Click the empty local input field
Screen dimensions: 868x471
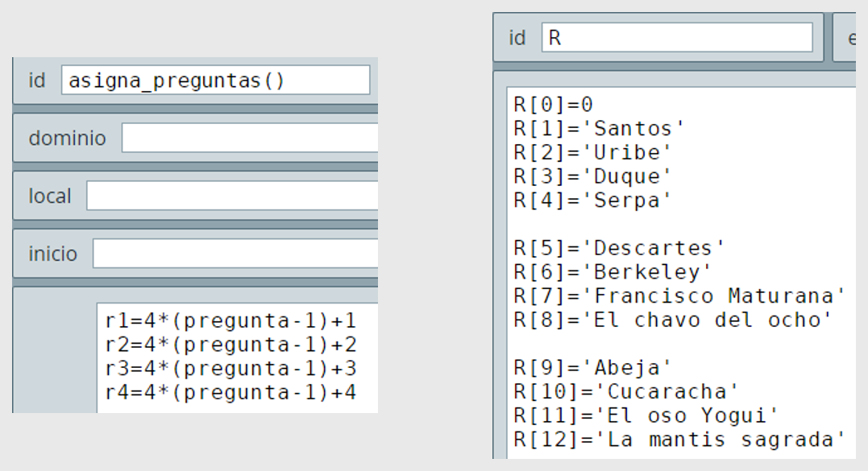click(232, 196)
